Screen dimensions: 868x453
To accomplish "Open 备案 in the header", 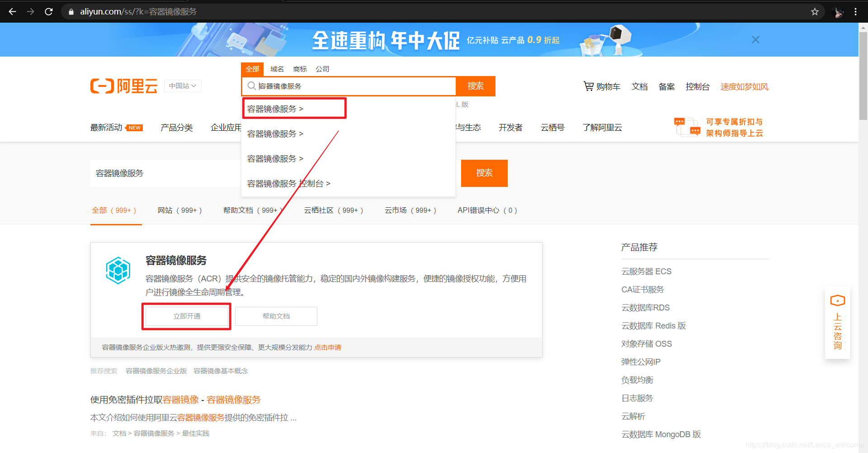I will pyautogui.click(x=666, y=86).
